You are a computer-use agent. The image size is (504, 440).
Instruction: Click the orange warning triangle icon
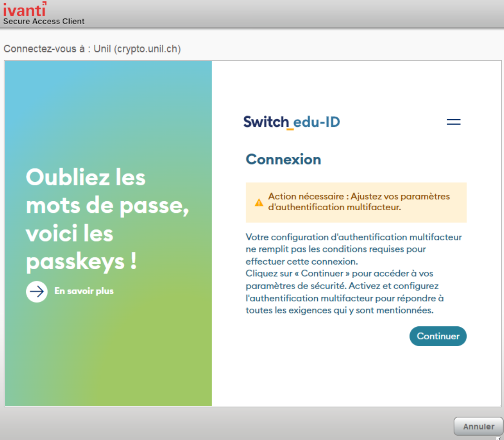tap(259, 203)
